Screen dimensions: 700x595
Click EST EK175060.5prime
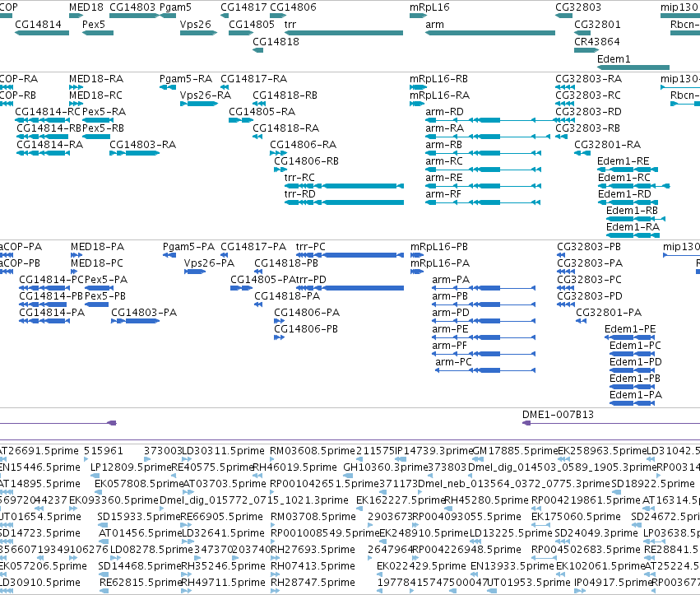pos(576,517)
